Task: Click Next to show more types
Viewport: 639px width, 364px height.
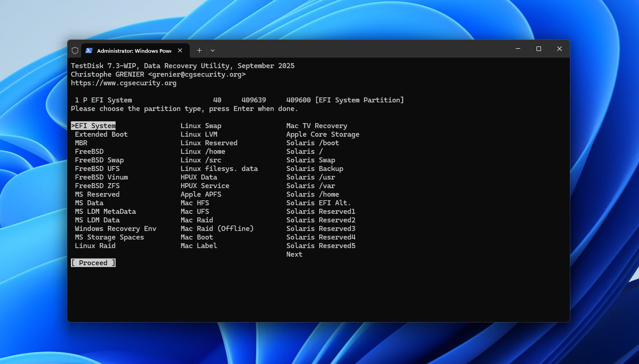Action: point(294,254)
